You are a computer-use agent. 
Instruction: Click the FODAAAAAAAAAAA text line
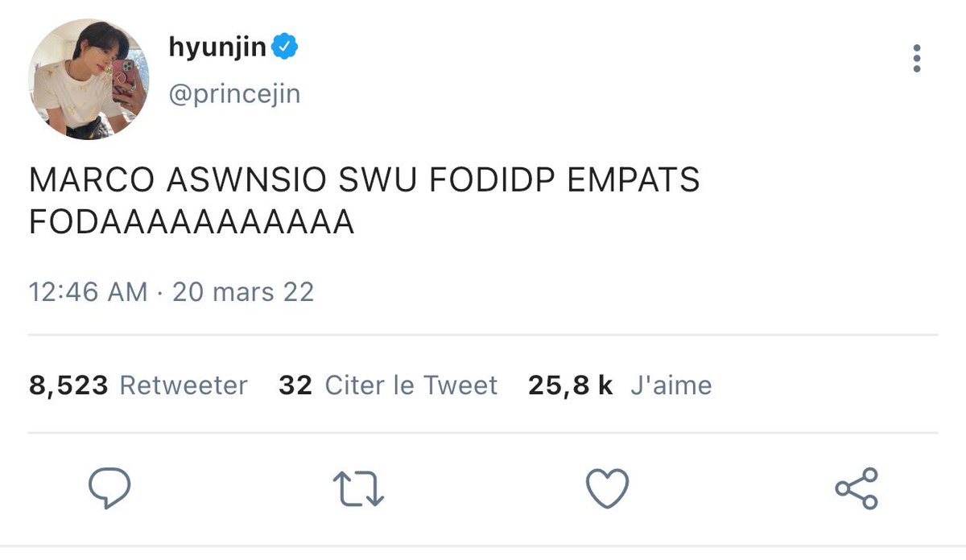click(x=192, y=221)
